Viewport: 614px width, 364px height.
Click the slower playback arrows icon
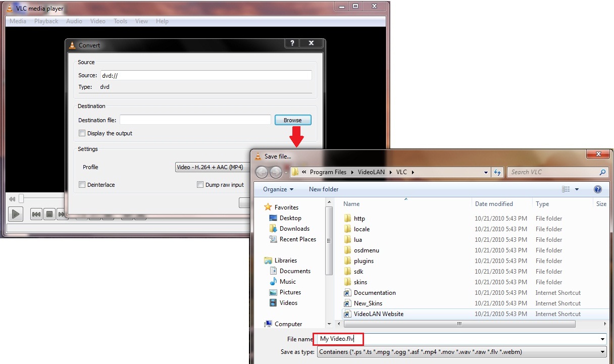(12, 199)
